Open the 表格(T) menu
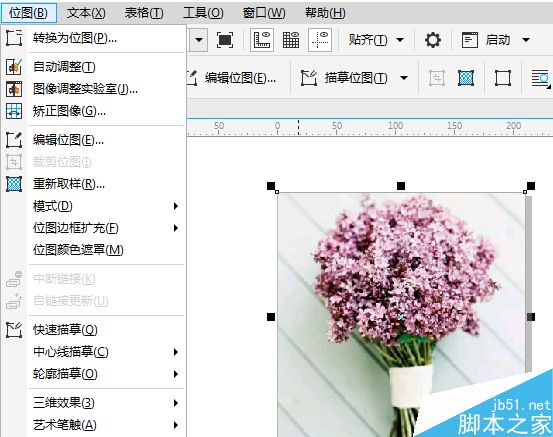Viewport: 553px width, 437px height. tap(144, 13)
